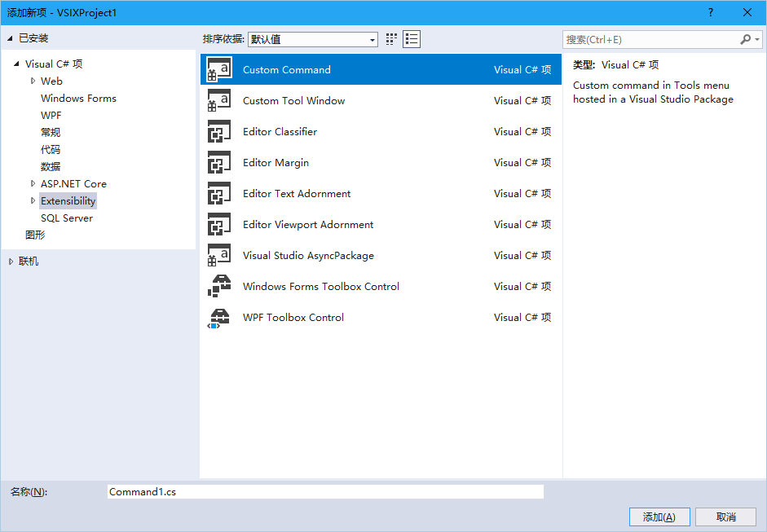Screen dimensions: 767x532
Task: Expand the Extensibility tree node
Action: pos(33,200)
